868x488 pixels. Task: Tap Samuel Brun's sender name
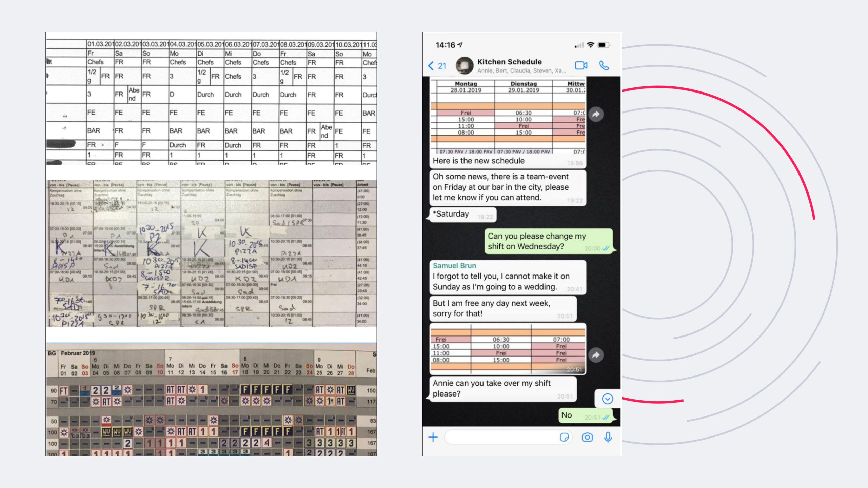point(454,266)
